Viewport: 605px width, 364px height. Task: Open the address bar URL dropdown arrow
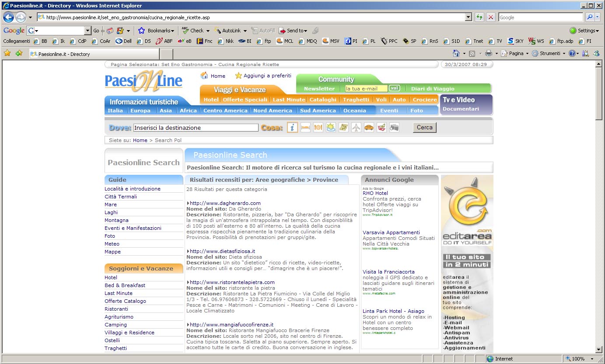coord(469,17)
